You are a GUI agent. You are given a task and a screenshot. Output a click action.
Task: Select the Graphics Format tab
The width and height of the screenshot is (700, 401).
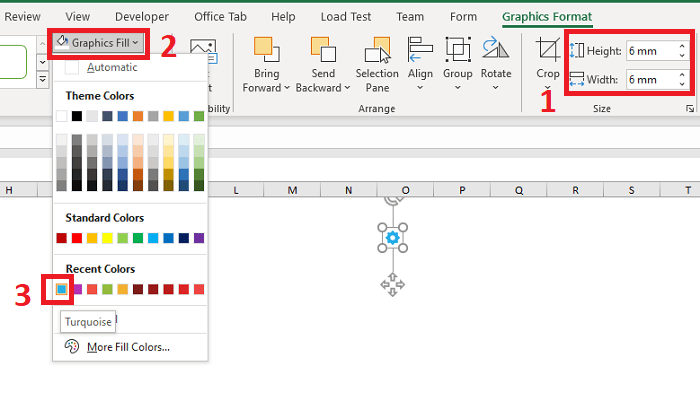tap(547, 17)
